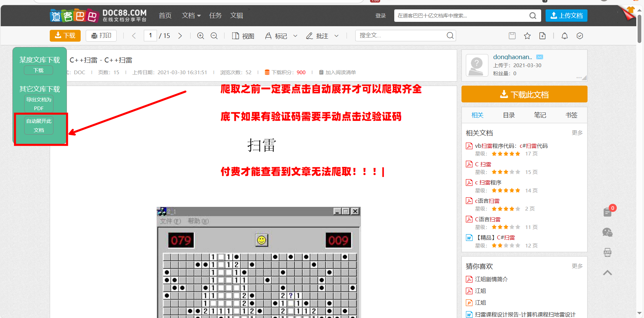Expand the 标记 dropdown arrow
This screenshot has height=318, width=644.
[295, 36]
